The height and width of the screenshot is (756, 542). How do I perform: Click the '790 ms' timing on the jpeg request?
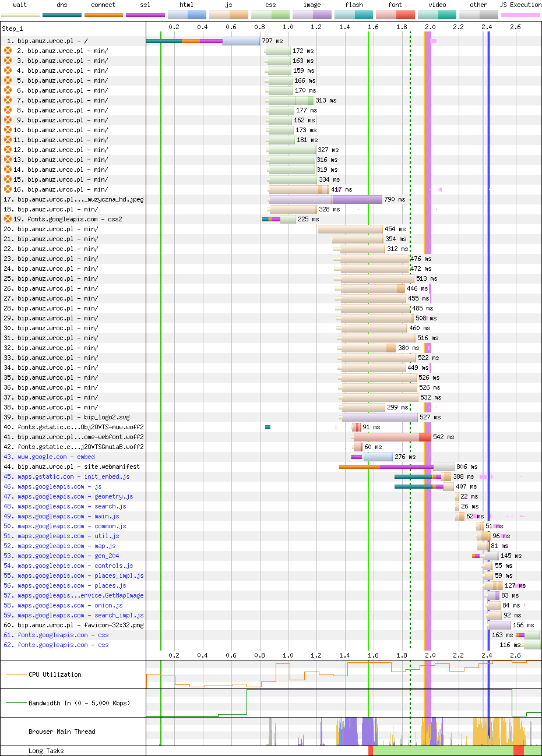[x=395, y=199]
